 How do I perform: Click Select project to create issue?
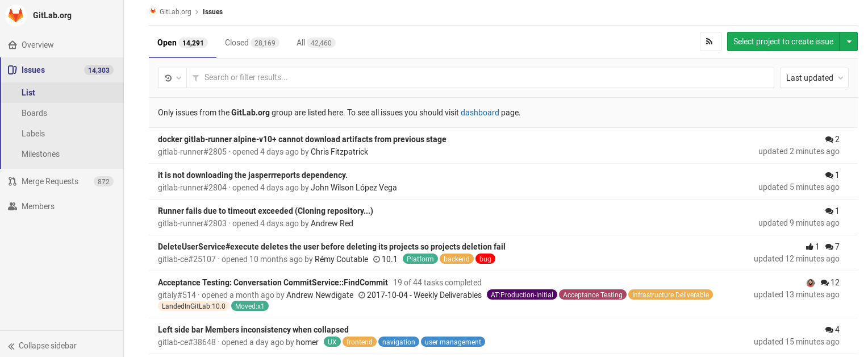tap(783, 41)
